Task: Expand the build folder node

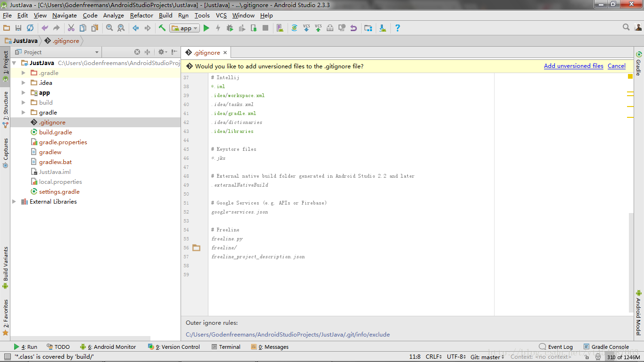Action: coord(24,103)
